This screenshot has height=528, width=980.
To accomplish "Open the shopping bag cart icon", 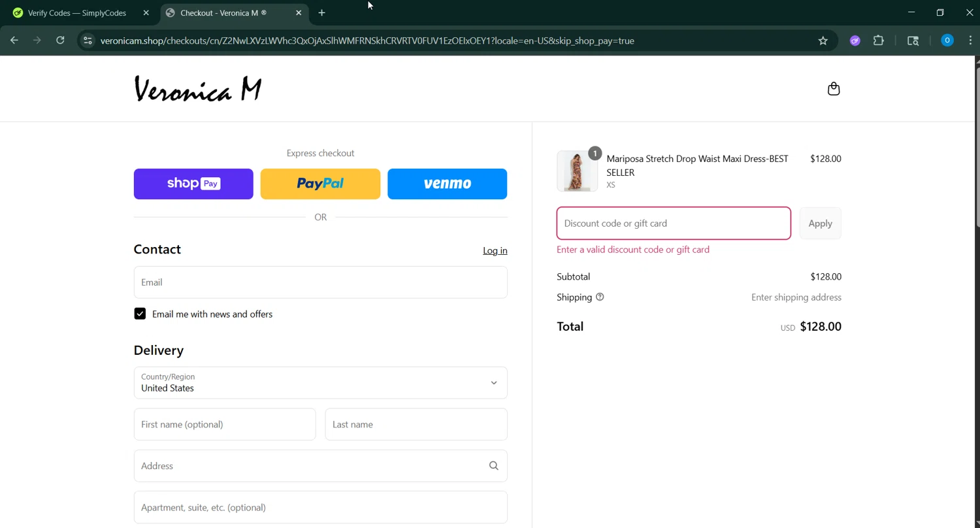I will point(833,89).
